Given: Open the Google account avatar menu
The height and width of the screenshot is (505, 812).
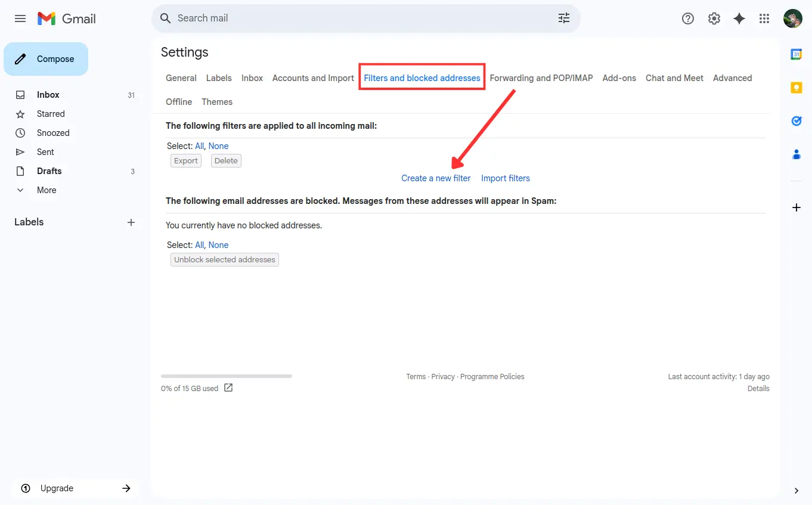Looking at the screenshot, I should point(792,18).
